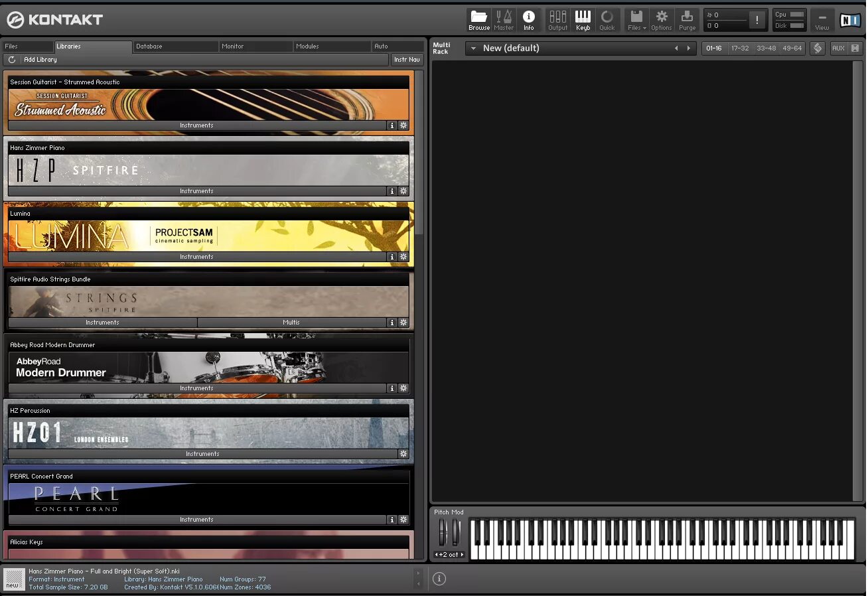Click the Pitch wheel slider
The height and width of the screenshot is (596, 868).
(x=443, y=532)
